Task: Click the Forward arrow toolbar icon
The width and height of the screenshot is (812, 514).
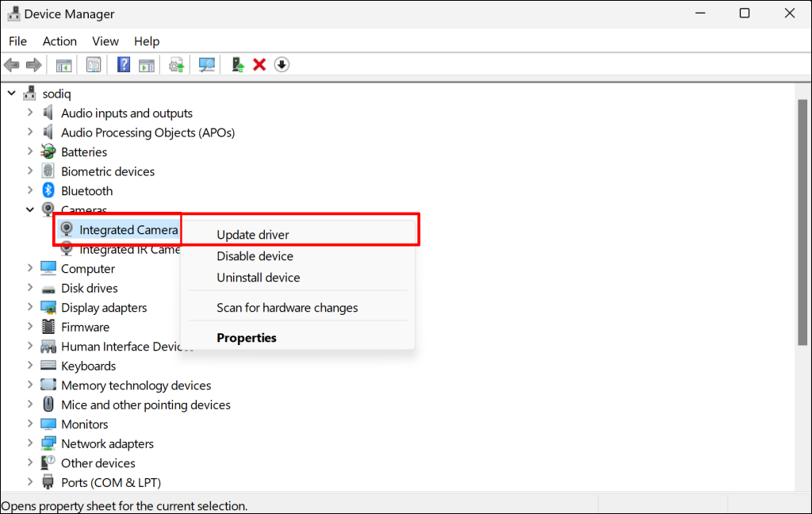Action: 33,65
